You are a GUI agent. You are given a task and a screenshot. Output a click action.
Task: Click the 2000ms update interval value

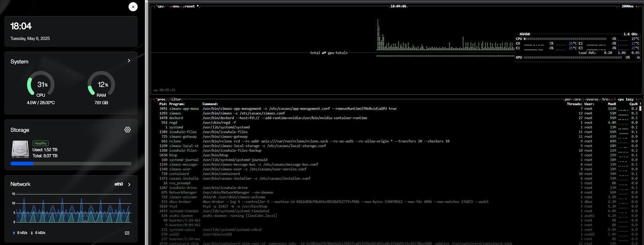[x=628, y=6]
